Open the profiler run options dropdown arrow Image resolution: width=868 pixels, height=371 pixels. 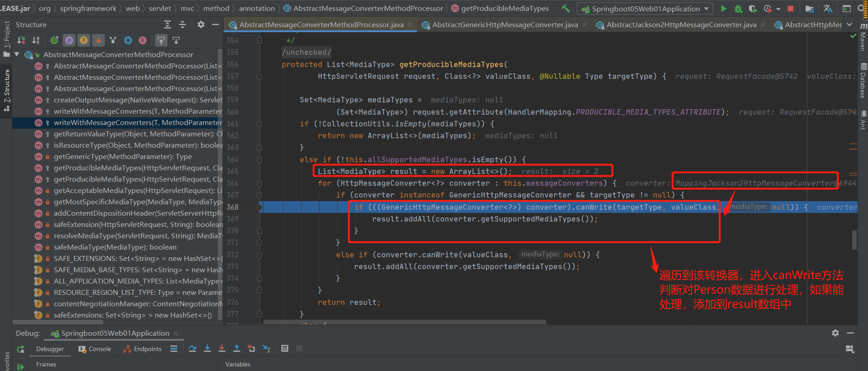[778, 9]
